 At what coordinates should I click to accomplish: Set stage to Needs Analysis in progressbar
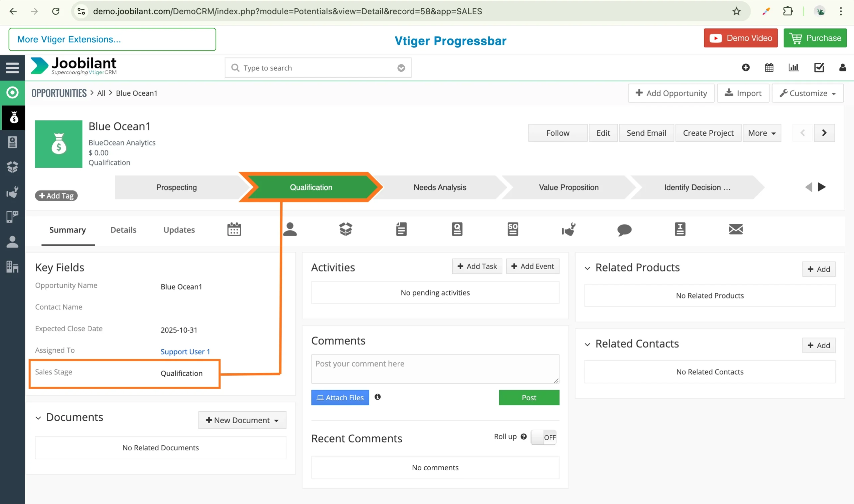440,187
